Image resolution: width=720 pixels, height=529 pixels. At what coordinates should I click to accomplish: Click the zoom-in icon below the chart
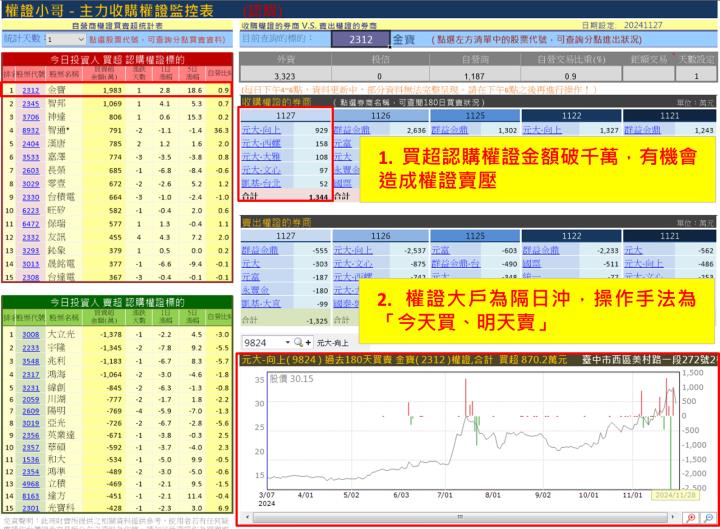point(693,518)
